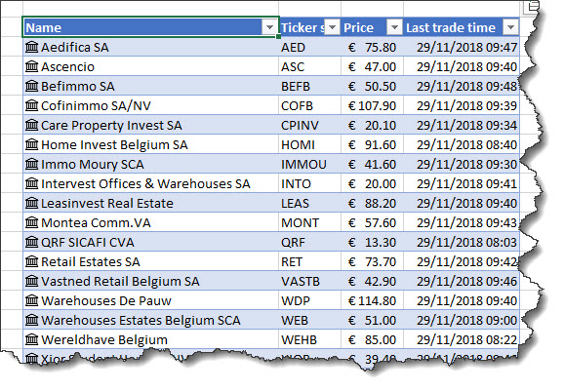Click the stock icon beside Cofinimmo SA/NV
This screenshot has height=392, width=564.
[x=31, y=105]
